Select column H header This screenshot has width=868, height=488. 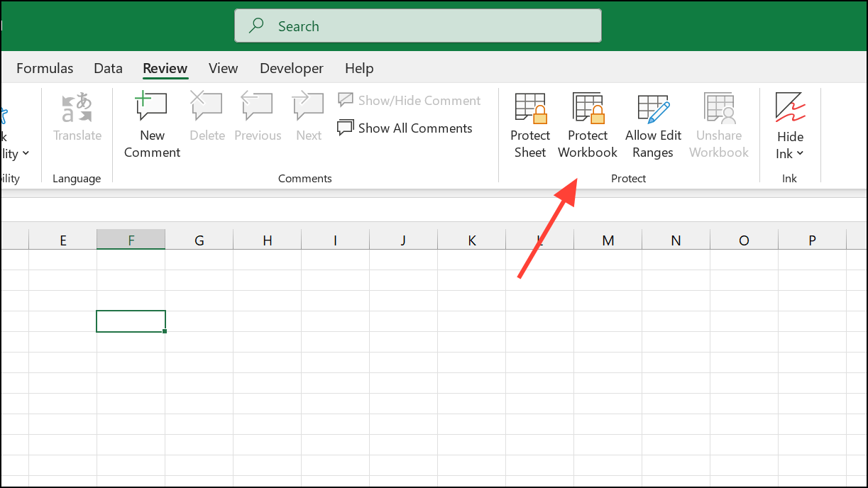pos(267,240)
